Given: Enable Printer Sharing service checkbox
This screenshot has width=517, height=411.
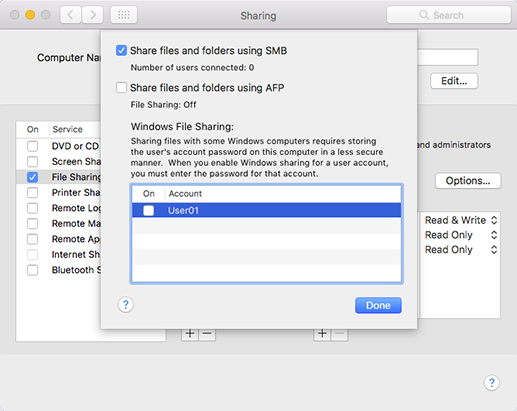Looking at the screenshot, I should click(x=32, y=193).
